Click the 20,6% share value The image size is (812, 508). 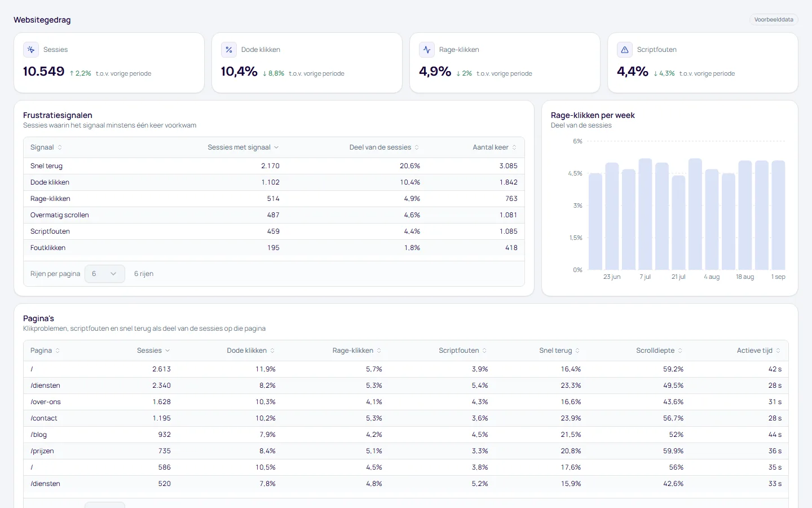[x=410, y=166]
